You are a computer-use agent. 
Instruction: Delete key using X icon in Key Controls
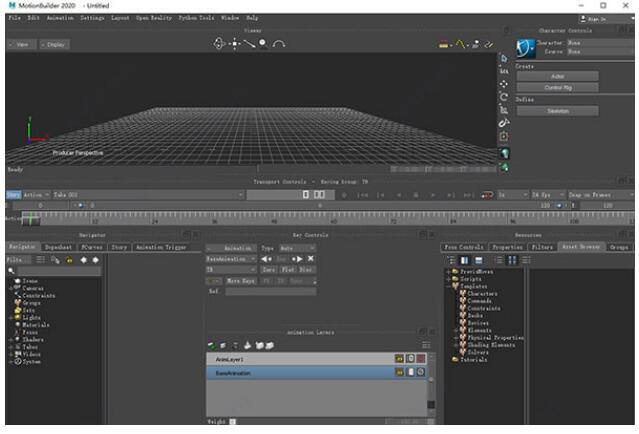coord(311,259)
